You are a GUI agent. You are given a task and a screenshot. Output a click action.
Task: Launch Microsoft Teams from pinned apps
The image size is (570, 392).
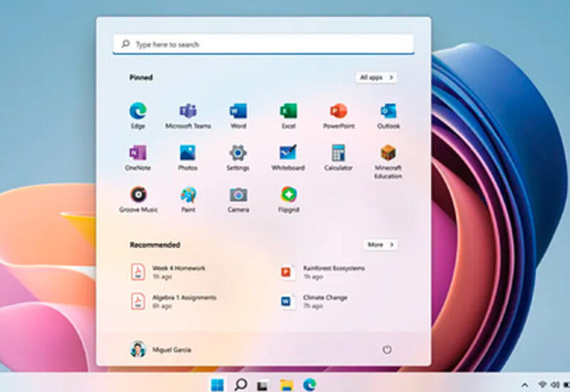pos(188,115)
